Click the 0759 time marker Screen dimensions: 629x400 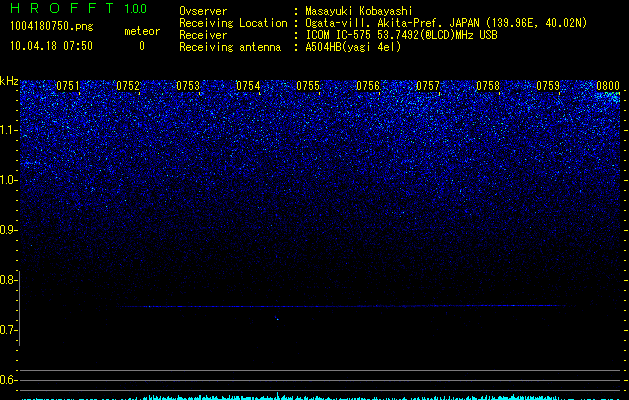(x=548, y=86)
